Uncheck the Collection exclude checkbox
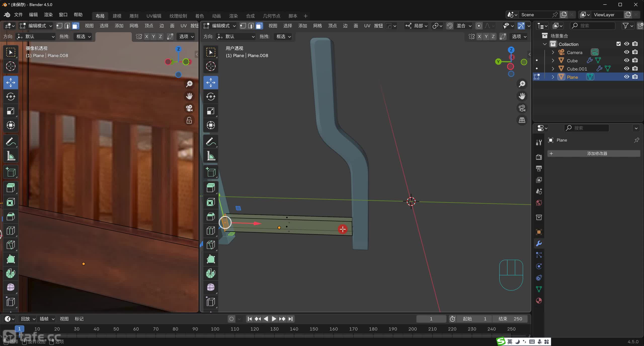 618,44
